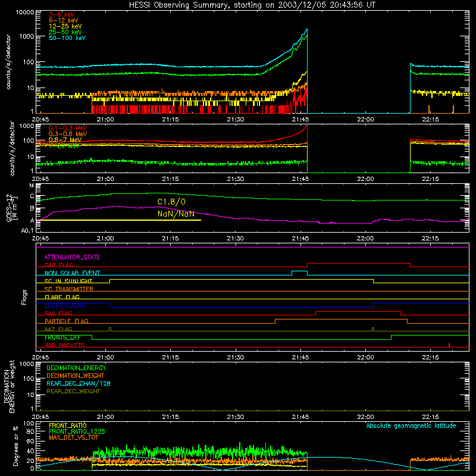Select the 'FLARE_FLAG' flag label
The width and height of the screenshot is (476, 476).
62,297
